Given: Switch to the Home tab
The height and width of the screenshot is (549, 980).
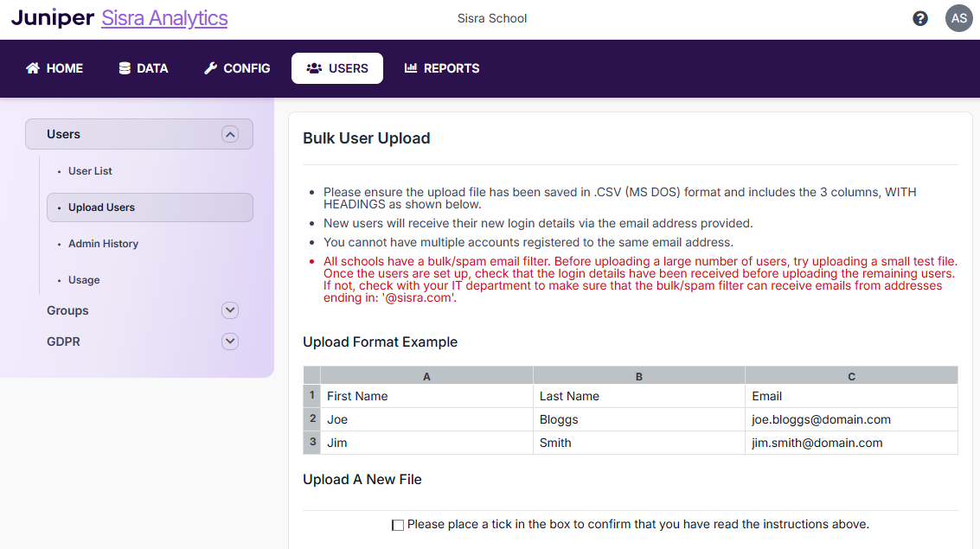Looking at the screenshot, I should coord(54,67).
